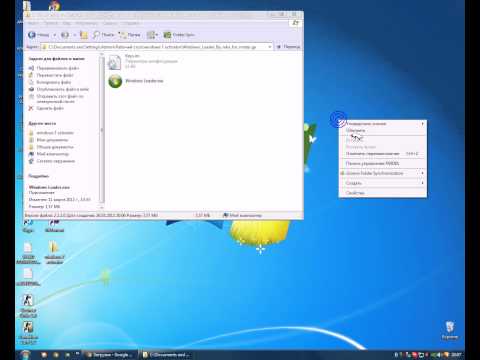Viewport: 480px width, 360px height.
Task: Open the Back button history dropdown arrow
Action: [55, 35]
